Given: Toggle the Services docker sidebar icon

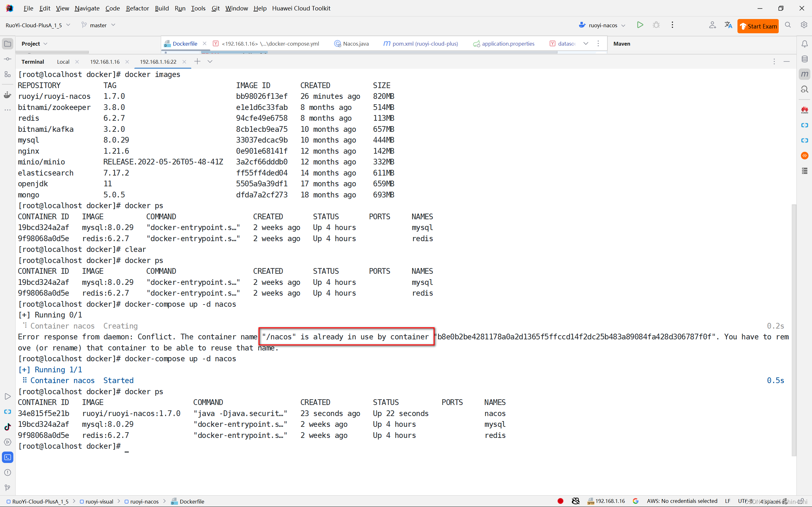Looking at the screenshot, I should coord(7,95).
